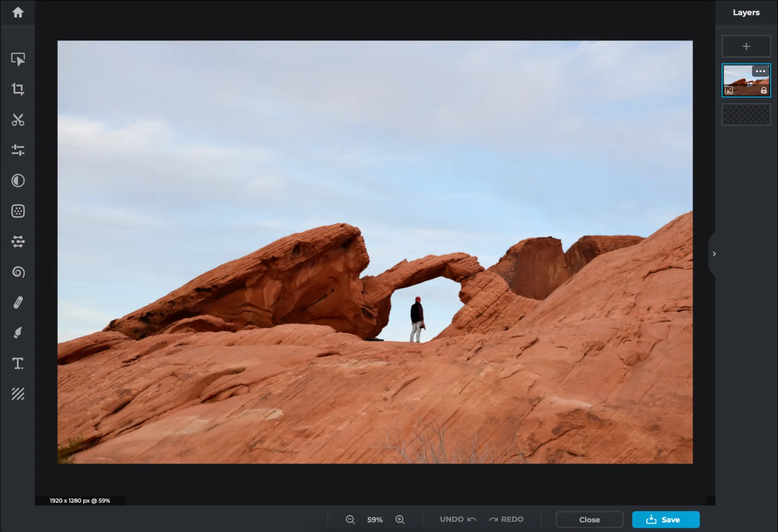778x532 pixels.
Task: Select the Crop tool
Action: [x=18, y=89]
